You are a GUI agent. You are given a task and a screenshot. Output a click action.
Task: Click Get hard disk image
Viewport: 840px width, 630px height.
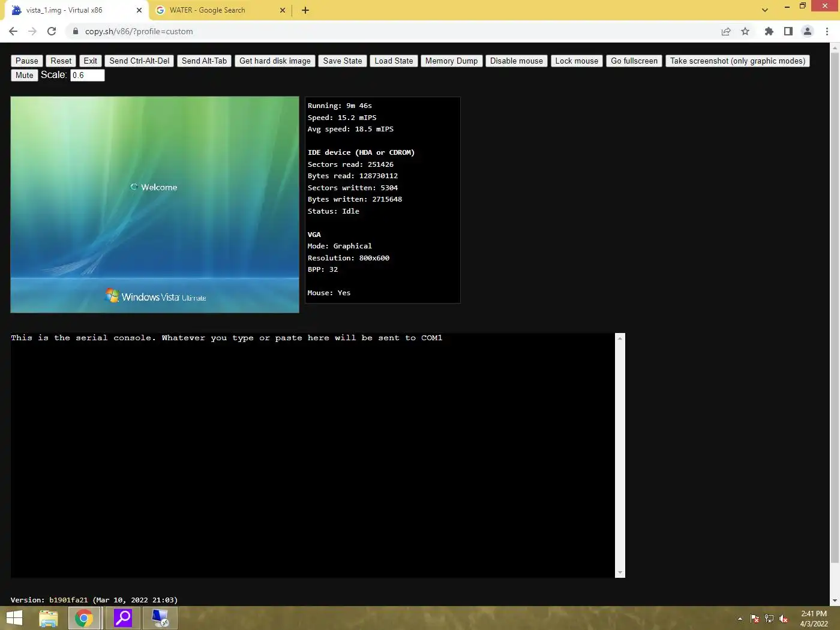[x=275, y=61]
